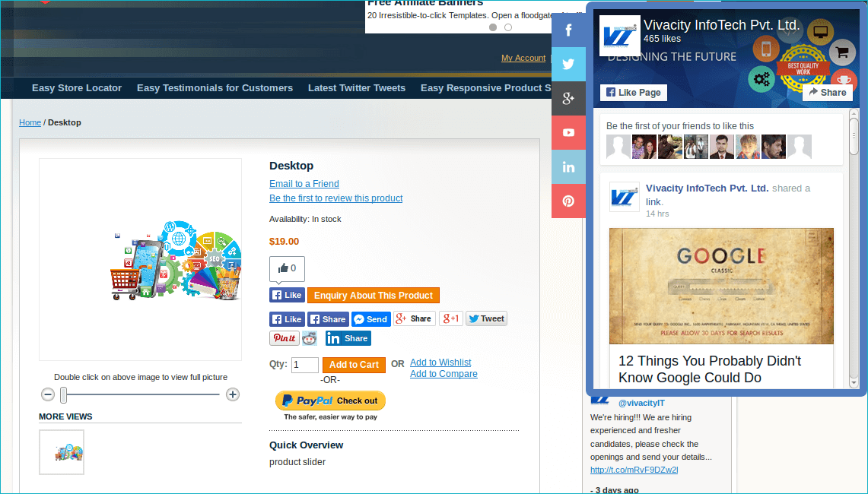Click the Tweet button

point(486,318)
